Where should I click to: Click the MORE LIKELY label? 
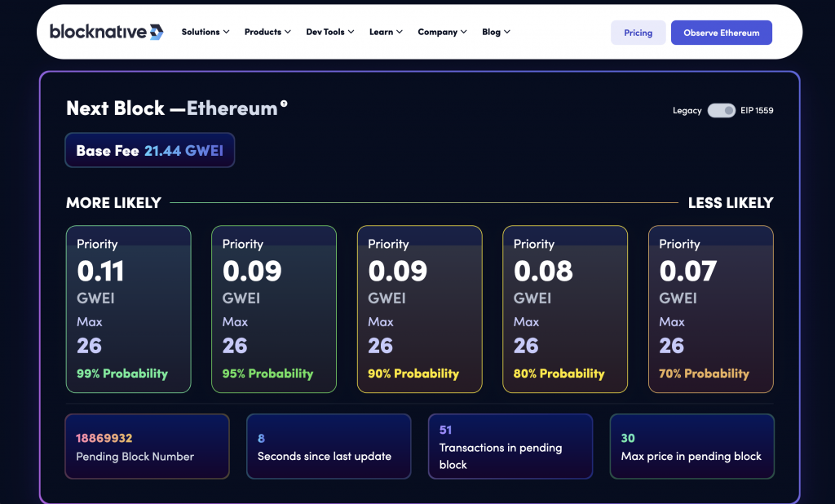point(113,202)
